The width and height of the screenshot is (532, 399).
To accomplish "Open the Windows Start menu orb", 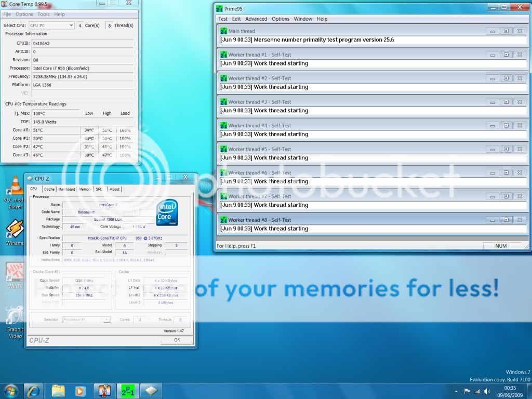I will [x=10, y=390].
